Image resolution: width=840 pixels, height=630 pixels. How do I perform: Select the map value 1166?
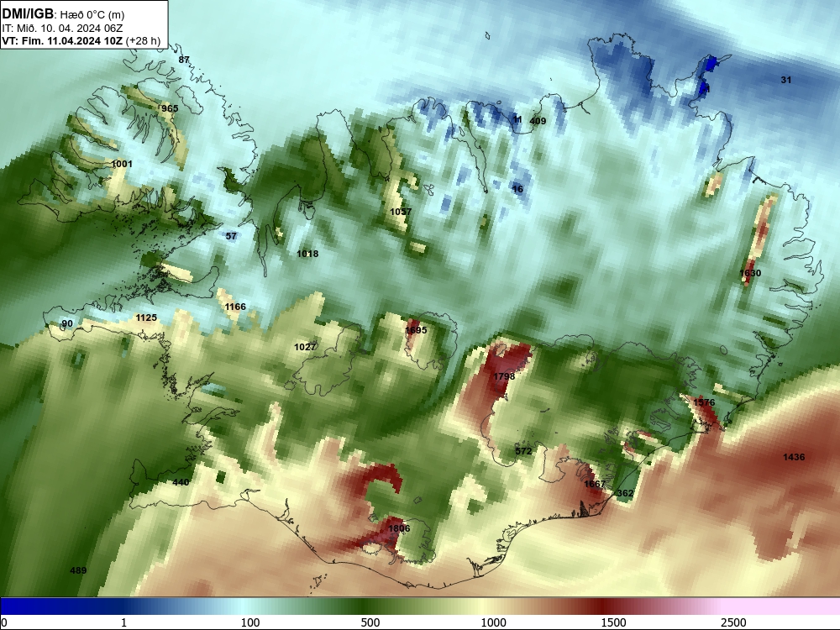point(235,307)
